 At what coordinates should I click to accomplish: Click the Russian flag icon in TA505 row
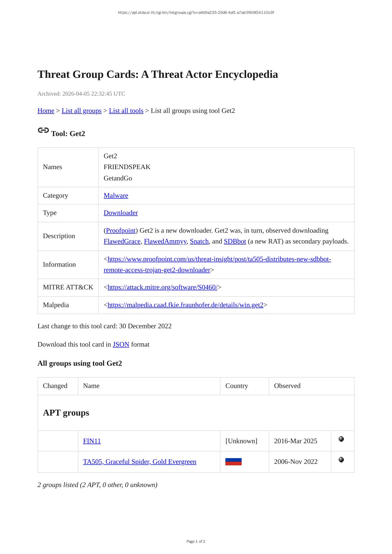[233, 462]
